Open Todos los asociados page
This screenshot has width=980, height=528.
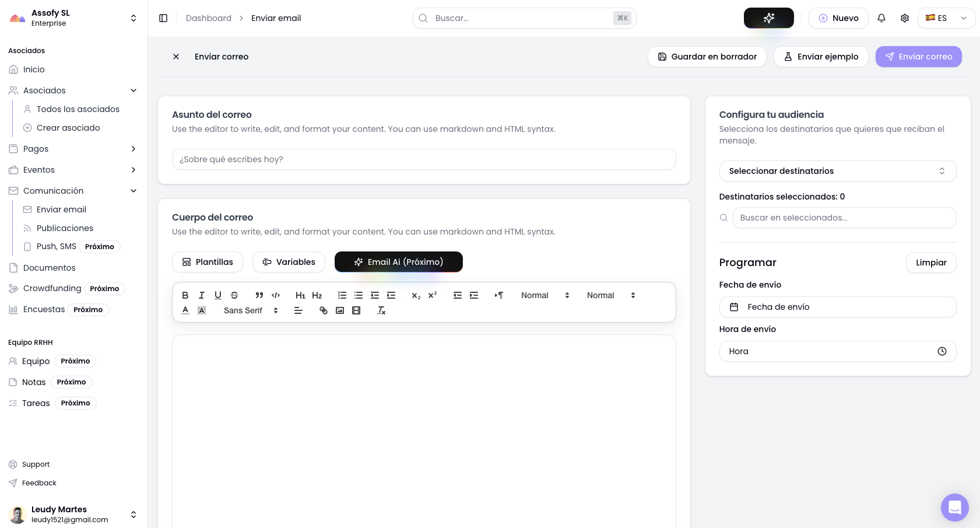78,109
